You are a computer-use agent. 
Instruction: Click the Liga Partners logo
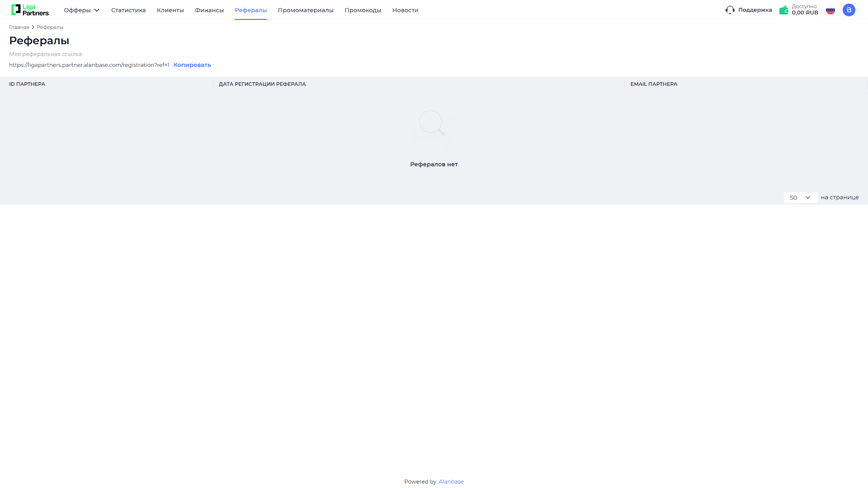[30, 10]
